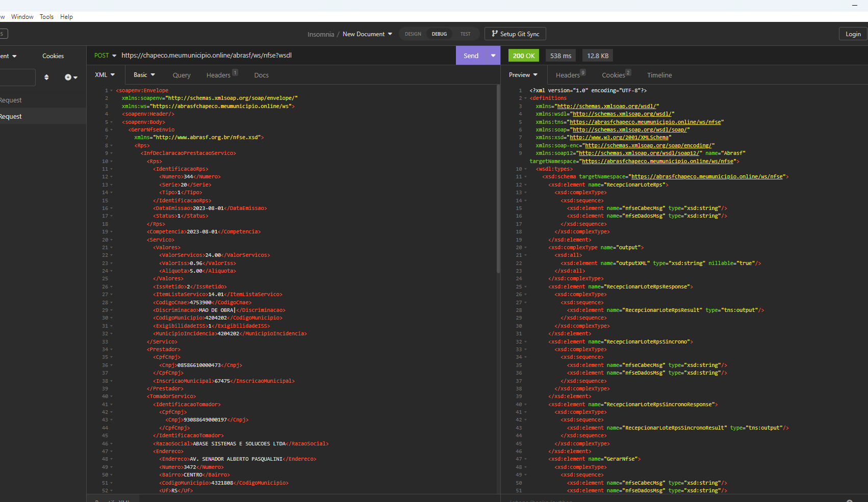868x502 pixels.
Task: Click the soap12 namespace link
Action: click(x=639, y=153)
